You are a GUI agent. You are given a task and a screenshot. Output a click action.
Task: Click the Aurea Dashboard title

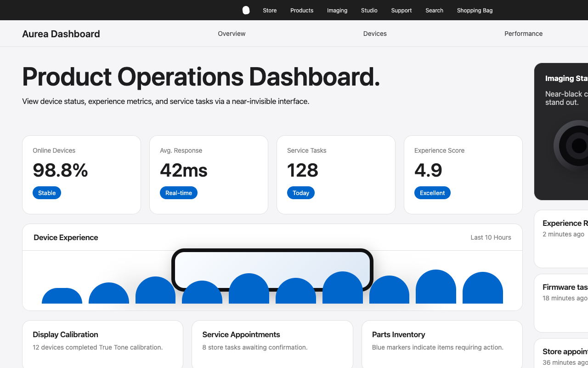click(x=61, y=34)
